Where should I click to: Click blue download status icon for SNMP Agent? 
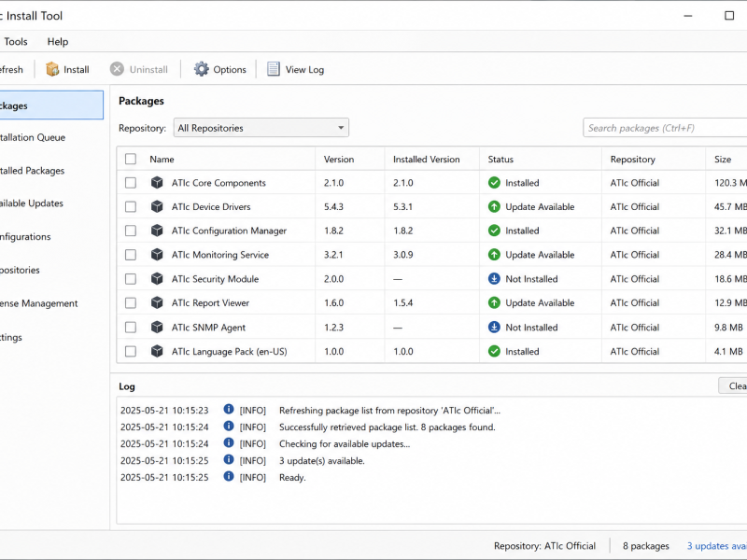click(x=494, y=328)
